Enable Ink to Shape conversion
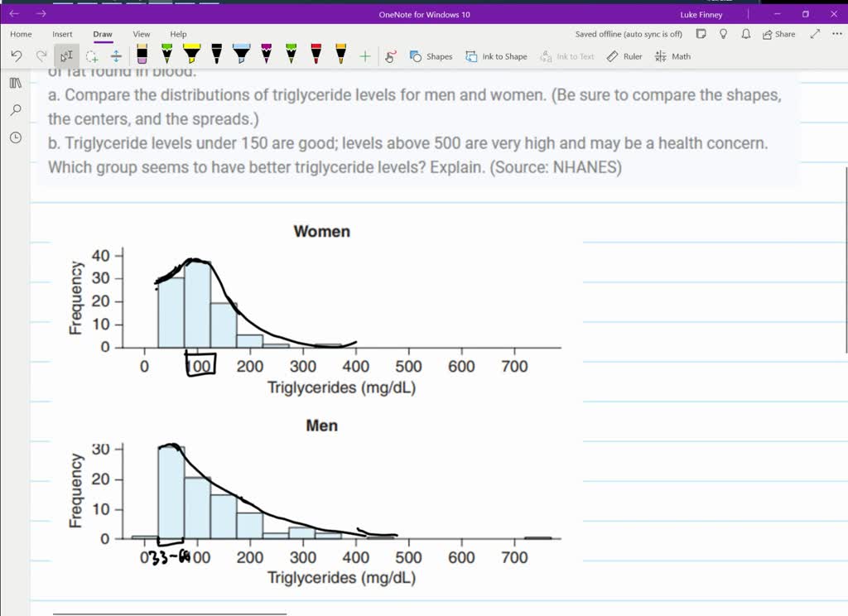The height and width of the screenshot is (616, 848). (x=497, y=55)
